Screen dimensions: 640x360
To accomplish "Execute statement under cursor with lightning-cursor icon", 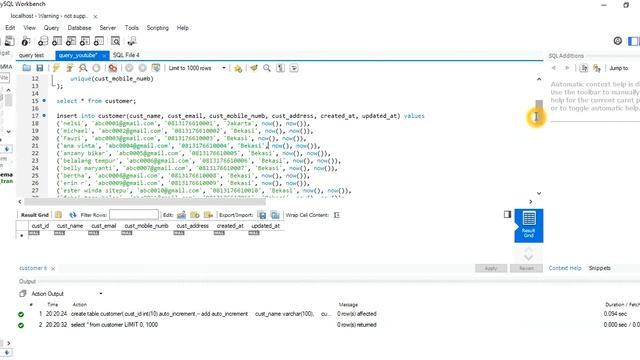I will (69, 68).
